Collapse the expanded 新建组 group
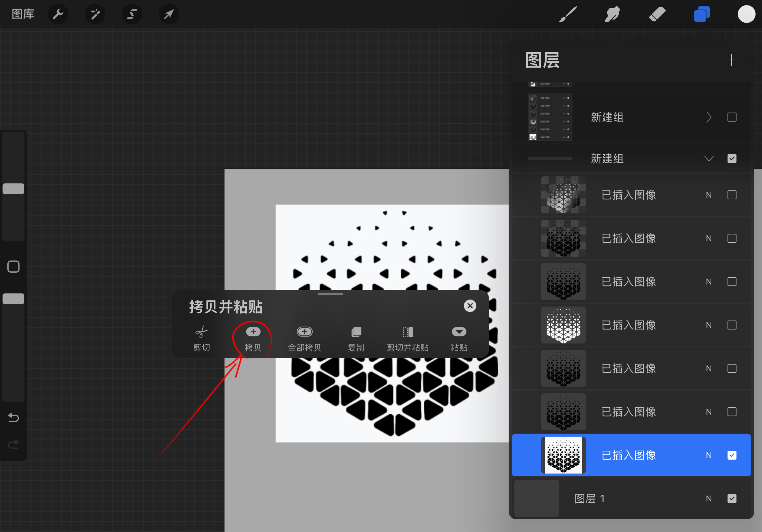This screenshot has width=762, height=532. [709, 159]
